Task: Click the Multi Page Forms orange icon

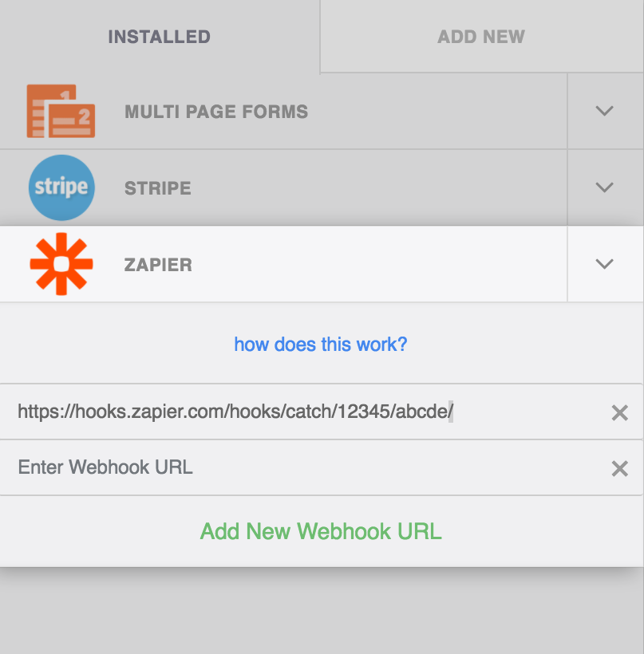Action: (x=61, y=111)
